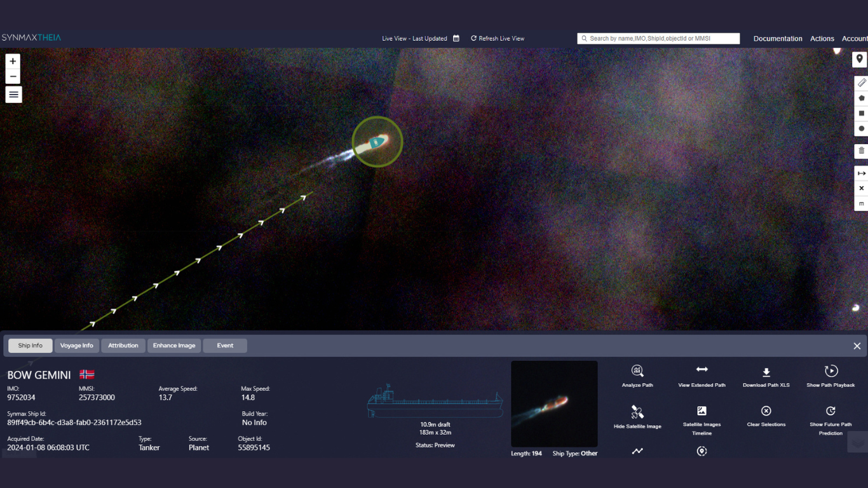
Task: Open the Last Updated calendar picker
Action: pos(456,39)
